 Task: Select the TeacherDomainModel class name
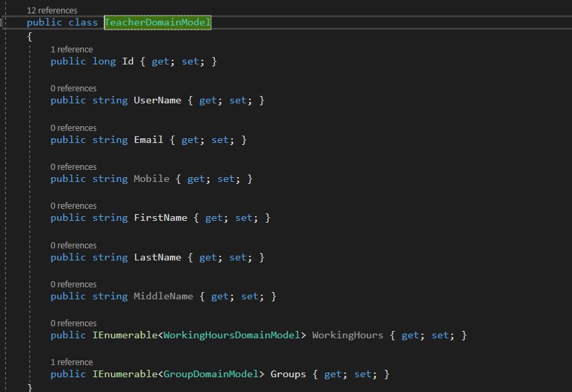[x=158, y=22]
